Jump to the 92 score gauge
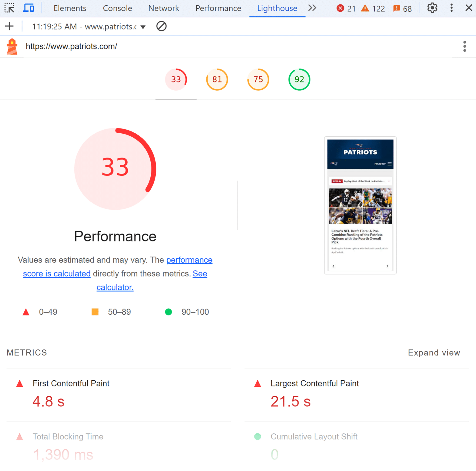This screenshot has height=471, width=476. click(299, 79)
